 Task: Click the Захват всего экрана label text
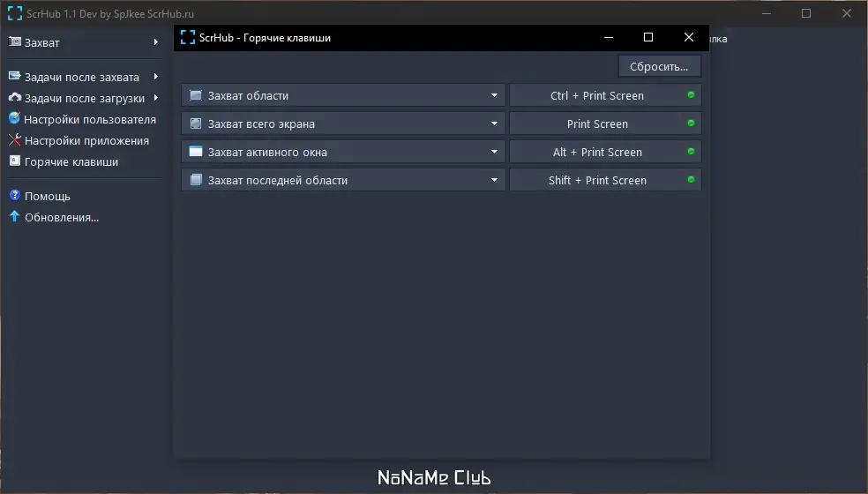261,124
